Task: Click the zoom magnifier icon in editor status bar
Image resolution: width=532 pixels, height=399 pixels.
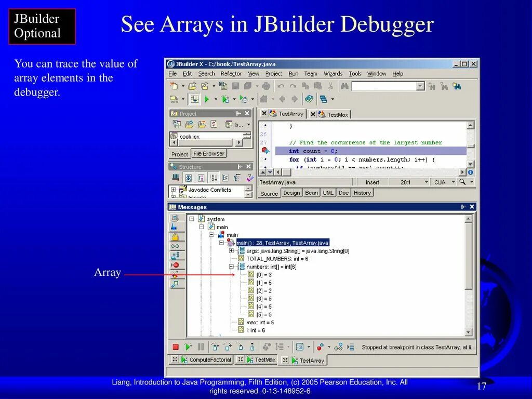Action: [x=462, y=182]
